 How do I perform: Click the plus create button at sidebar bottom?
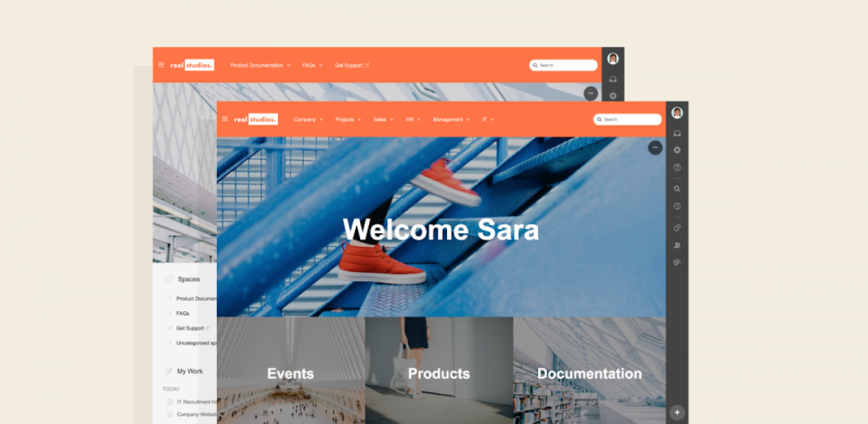click(x=677, y=413)
